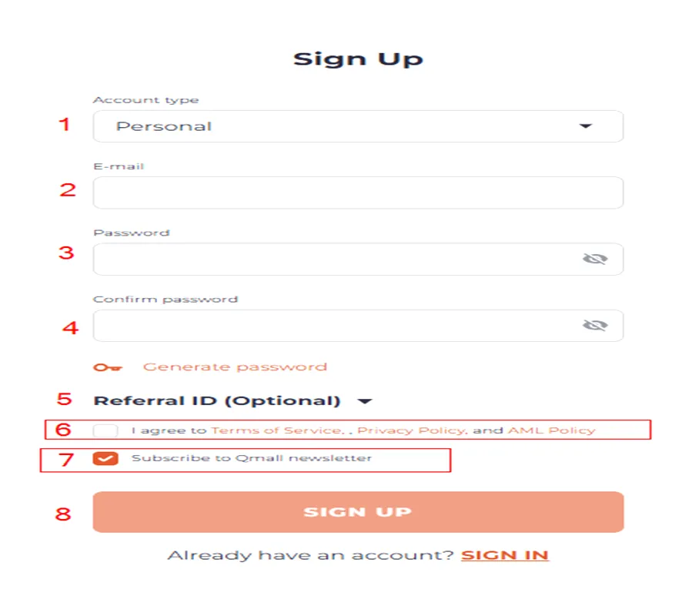Click the key icon beside Generate password
The width and height of the screenshot is (692, 616).
click(x=107, y=367)
